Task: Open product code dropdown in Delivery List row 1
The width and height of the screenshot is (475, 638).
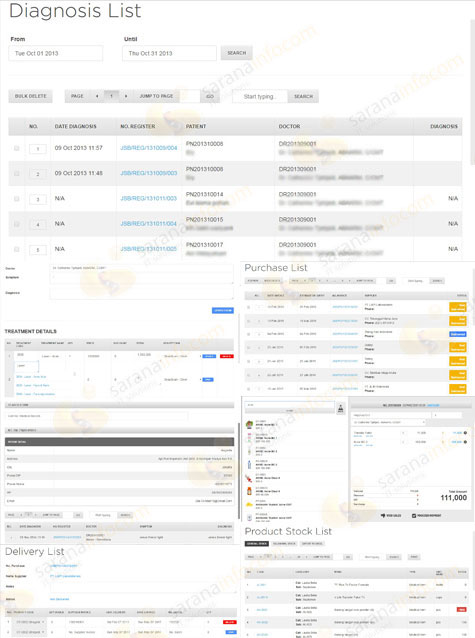Action: click(x=30, y=622)
